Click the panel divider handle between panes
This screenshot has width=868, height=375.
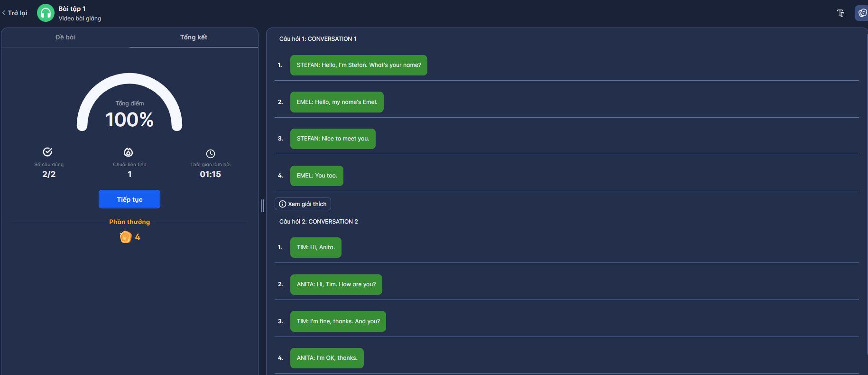pyautogui.click(x=263, y=206)
